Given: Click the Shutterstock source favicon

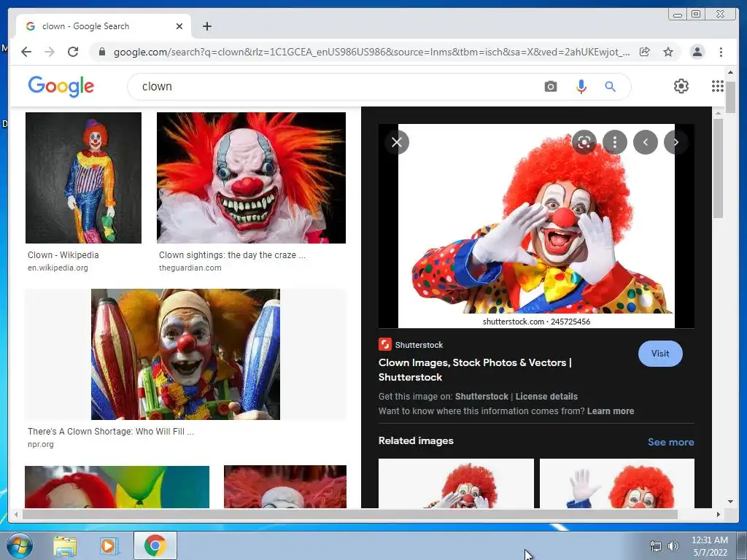Looking at the screenshot, I should [x=385, y=344].
